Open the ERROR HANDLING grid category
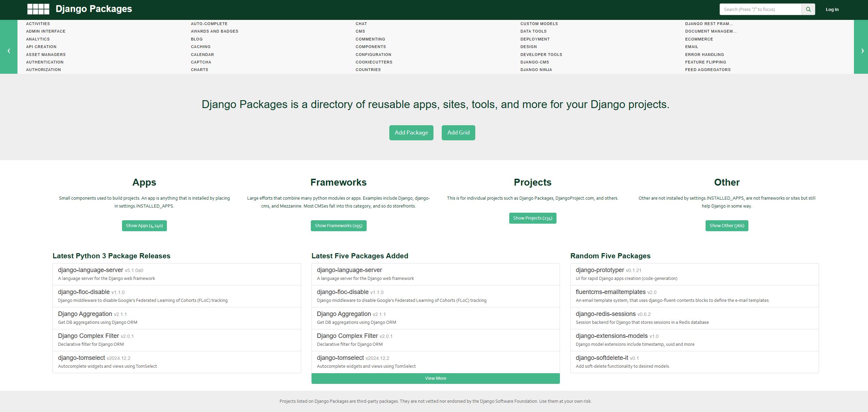Image resolution: width=868 pixels, height=412 pixels. 705,55
